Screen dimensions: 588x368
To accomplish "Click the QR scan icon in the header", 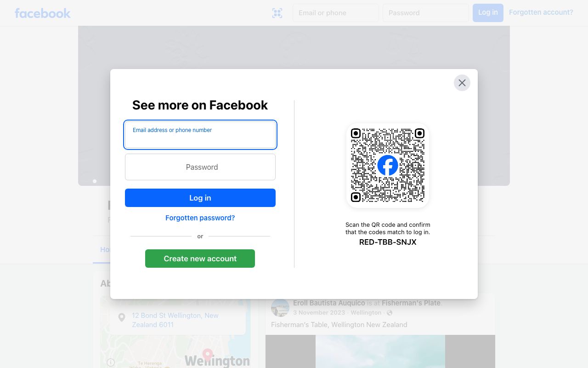I will [277, 13].
